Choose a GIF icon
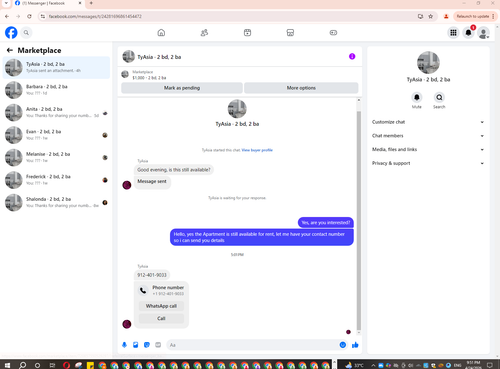 [158, 345]
